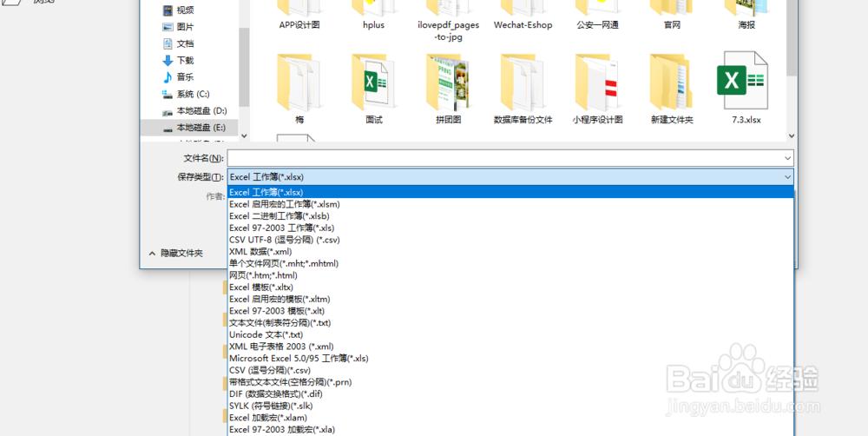
Task: Expand the 文件名 history dropdown arrow
Action: coord(788,158)
